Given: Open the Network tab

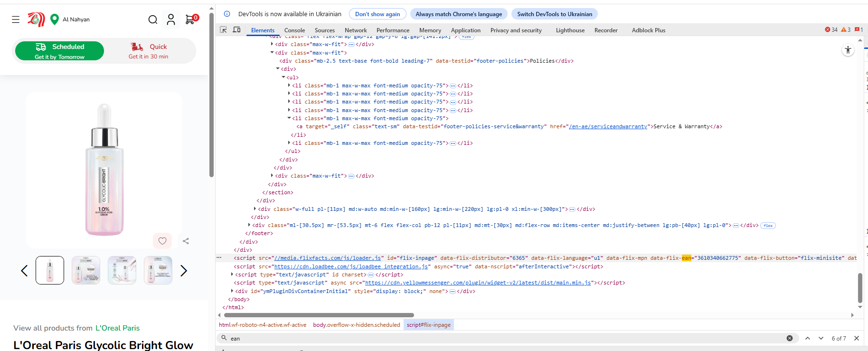Looking at the screenshot, I should pos(356,30).
